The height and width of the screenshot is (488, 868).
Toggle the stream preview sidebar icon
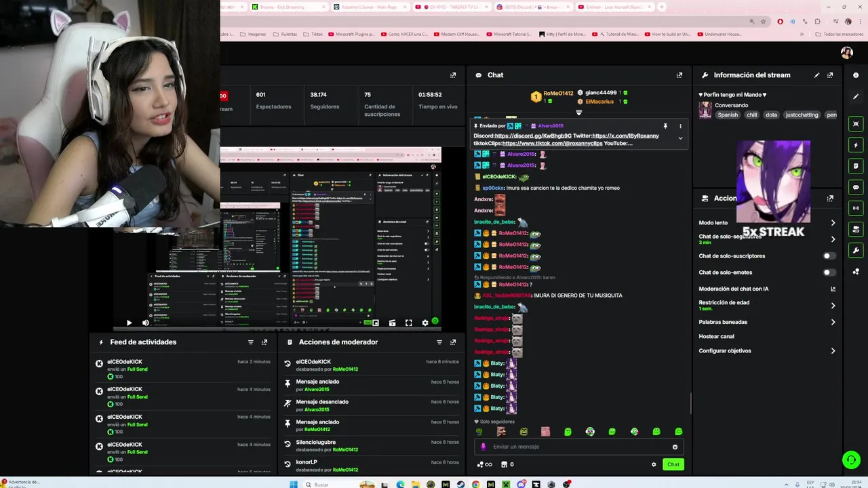click(856, 124)
